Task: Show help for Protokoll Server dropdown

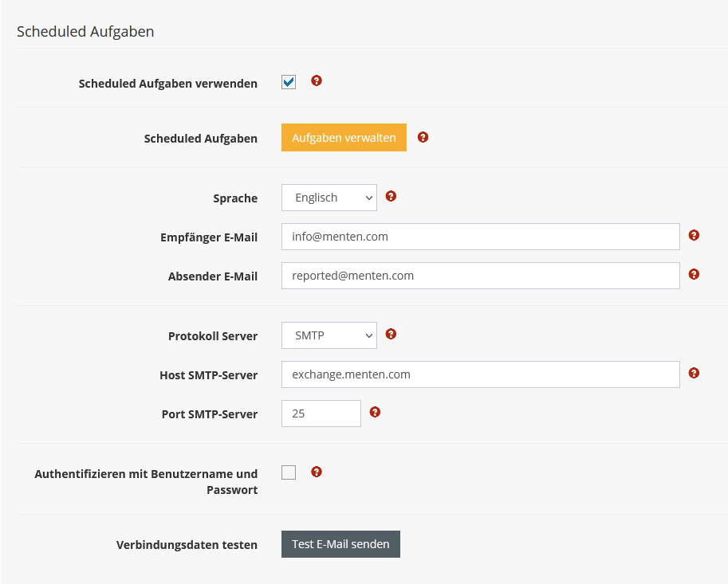Action: coord(391,334)
